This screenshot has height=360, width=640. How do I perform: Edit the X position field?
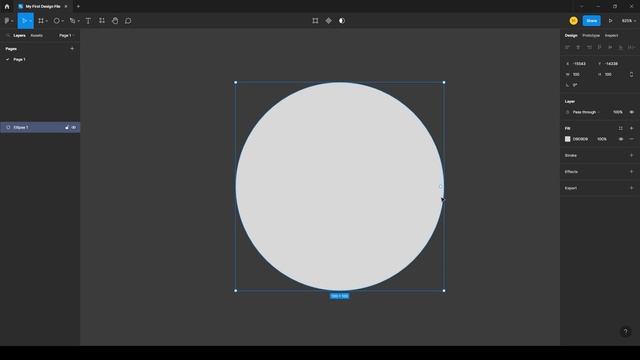tap(580, 64)
